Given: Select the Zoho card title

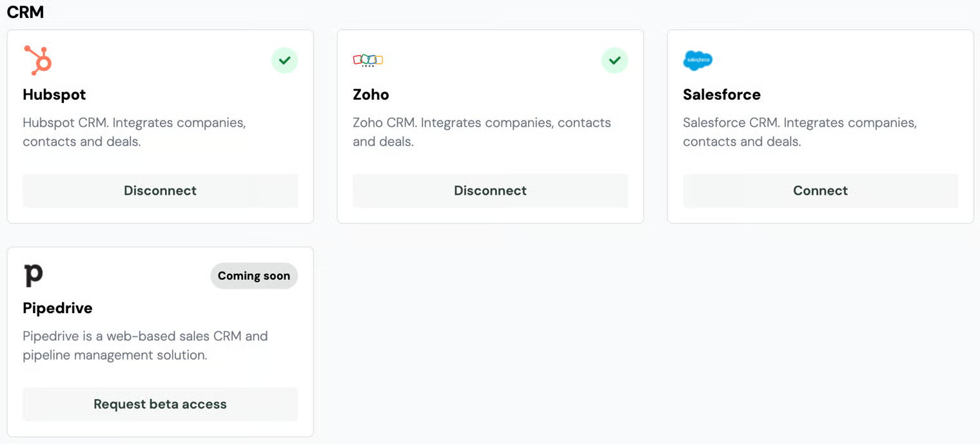Looking at the screenshot, I should point(371,95).
